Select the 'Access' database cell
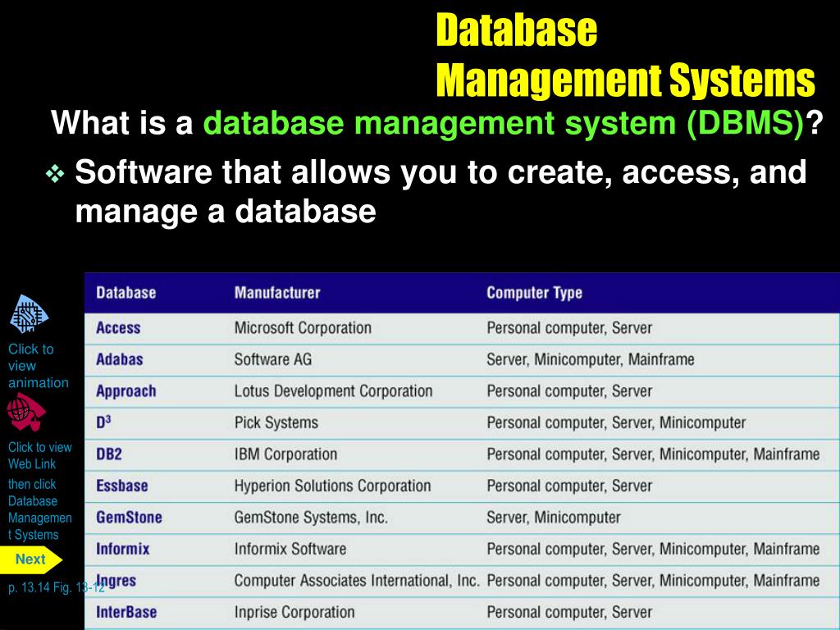 (118, 328)
